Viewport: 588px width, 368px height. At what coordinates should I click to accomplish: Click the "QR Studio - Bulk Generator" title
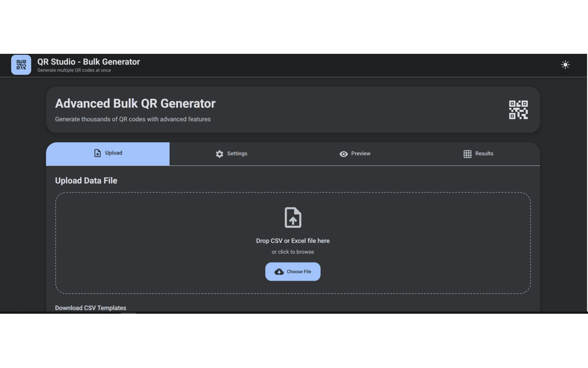pyautogui.click(x=88, y=62)
